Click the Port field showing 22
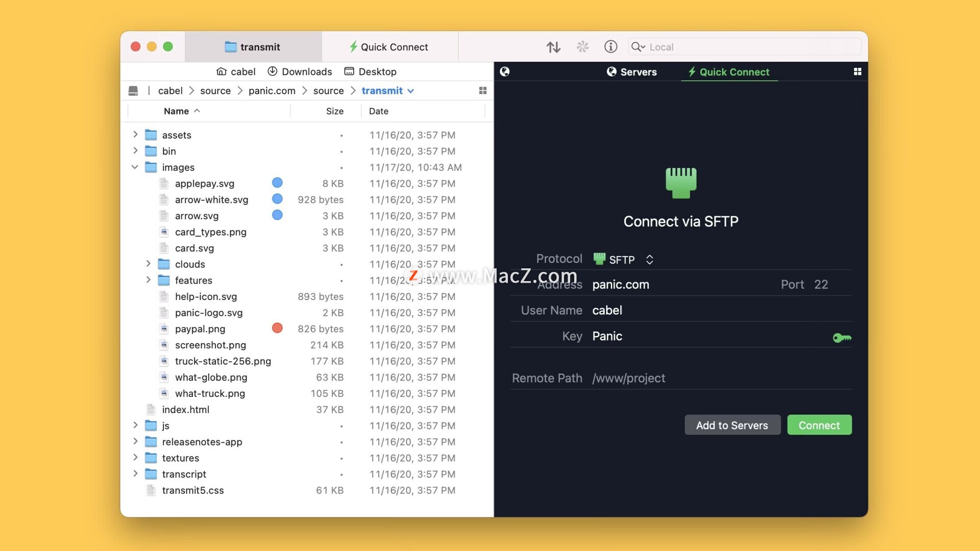980x551 pixels. point(821,285)
